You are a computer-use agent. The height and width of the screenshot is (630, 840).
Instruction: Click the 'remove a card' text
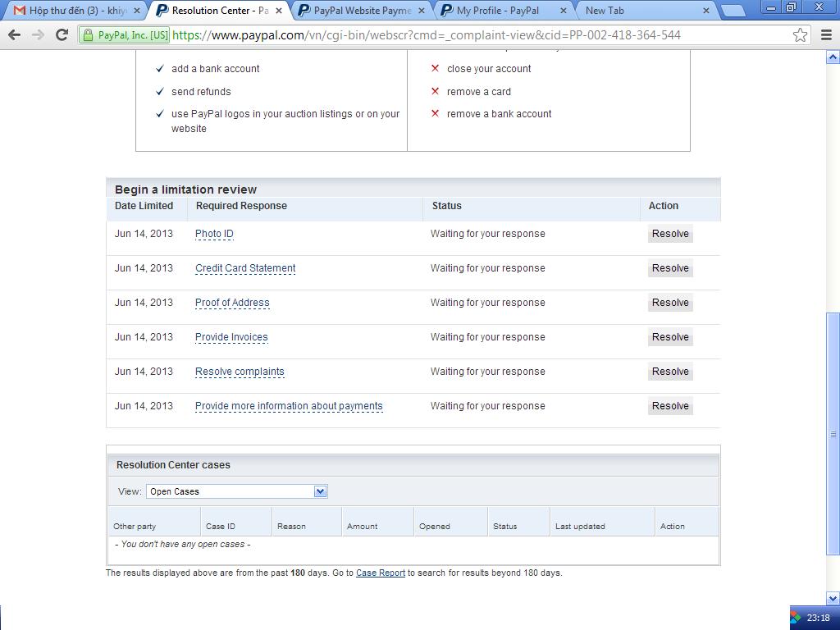click(x=479, y=92)
